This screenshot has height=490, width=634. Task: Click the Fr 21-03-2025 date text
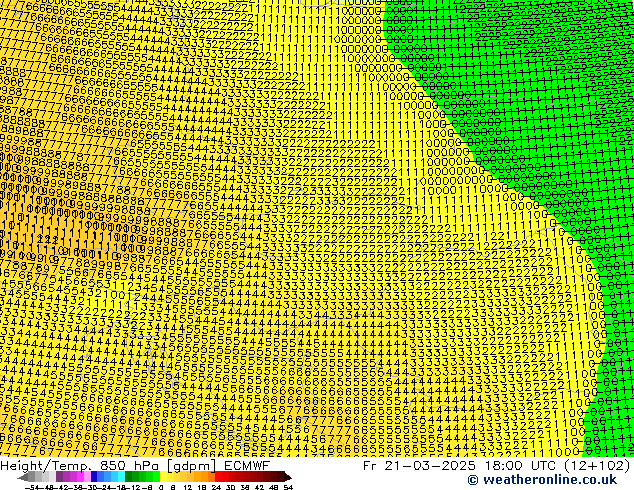pyautogui.click(x=419, y=466)
